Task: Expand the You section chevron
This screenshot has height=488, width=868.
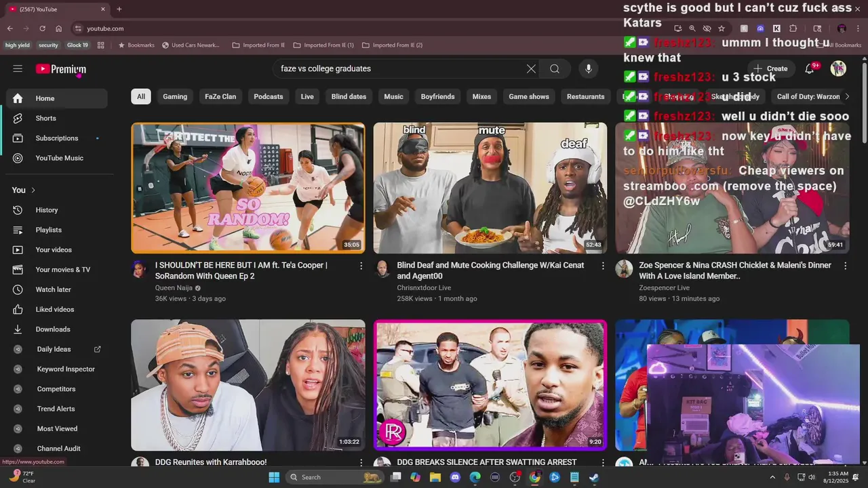Action: (x=33, y=190)
